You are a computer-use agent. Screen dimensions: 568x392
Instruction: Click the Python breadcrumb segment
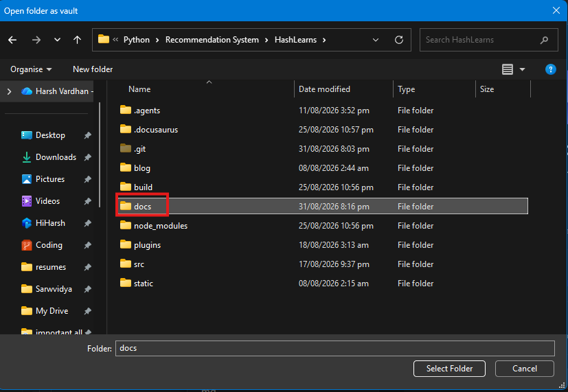(x=137, y=40)
